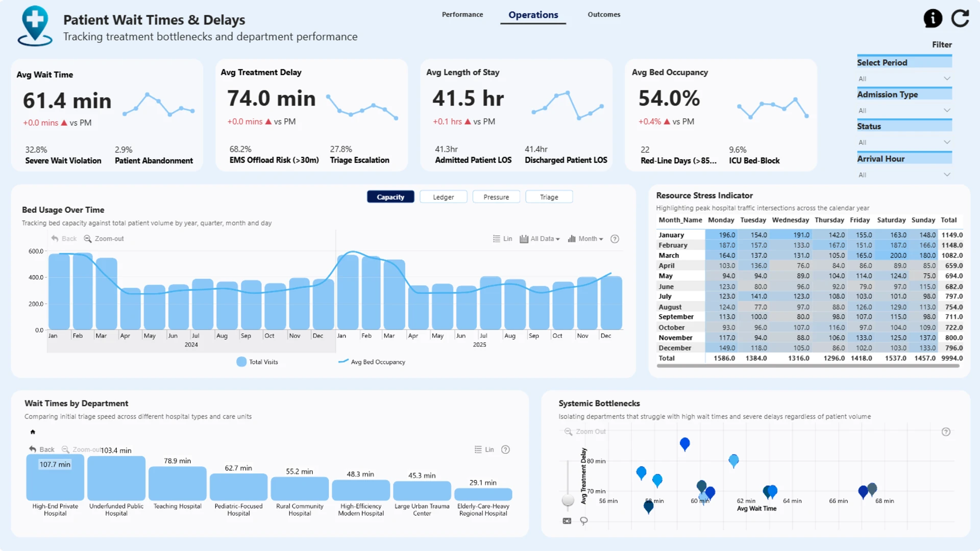Click the medical cross location pin logo
Viewport: 980px width, 551px height.
pos(35,26)
